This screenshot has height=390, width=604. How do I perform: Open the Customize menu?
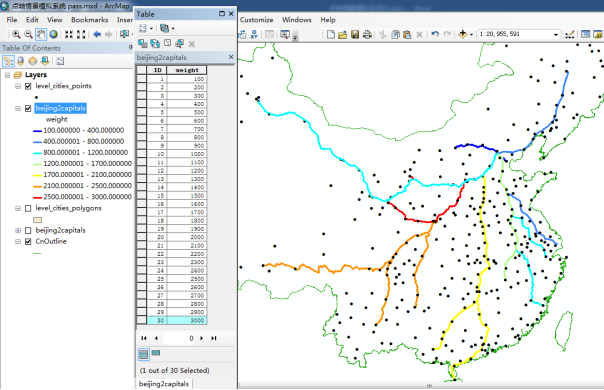[x=257, y=20]
